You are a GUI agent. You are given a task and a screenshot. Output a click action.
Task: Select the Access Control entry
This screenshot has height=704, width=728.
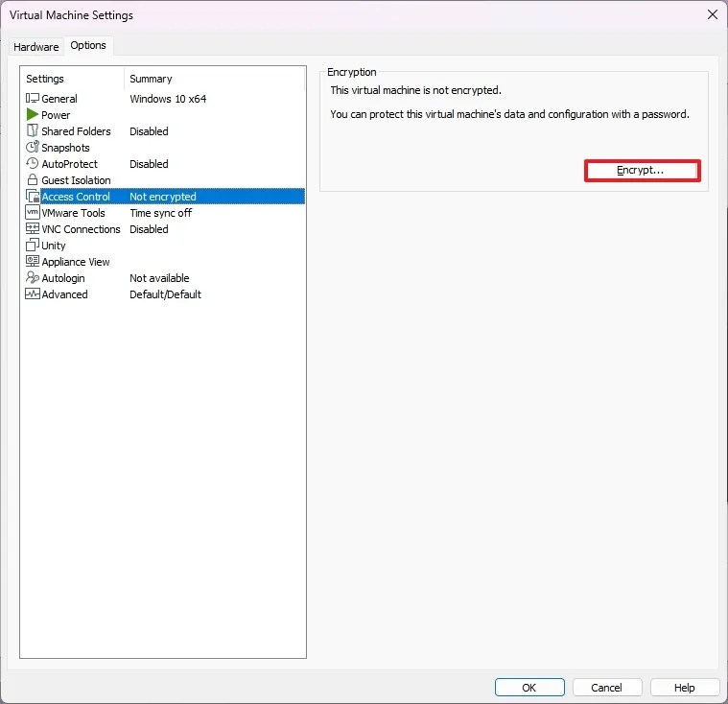click(76, 197)
